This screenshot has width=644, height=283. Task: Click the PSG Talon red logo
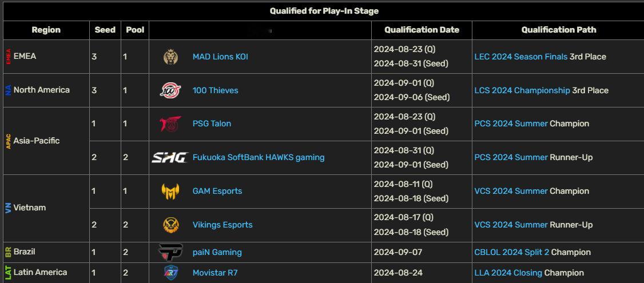coord(170,123)
